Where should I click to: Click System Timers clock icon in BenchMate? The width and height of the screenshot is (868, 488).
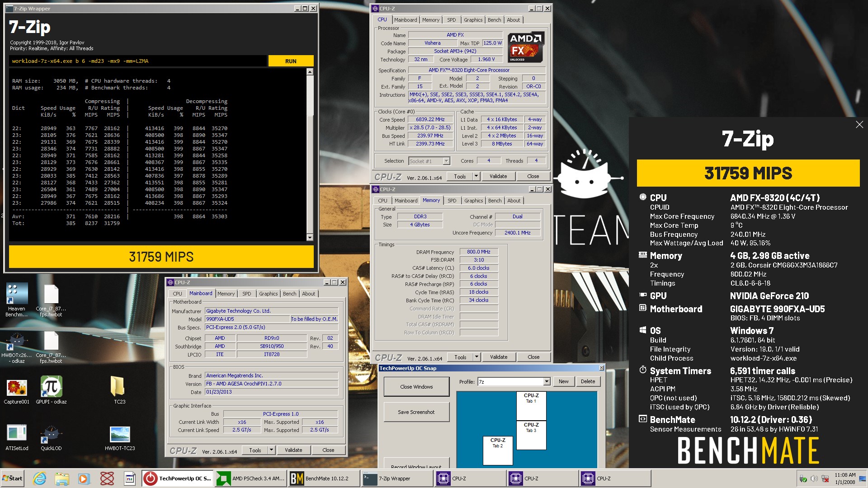643,370
